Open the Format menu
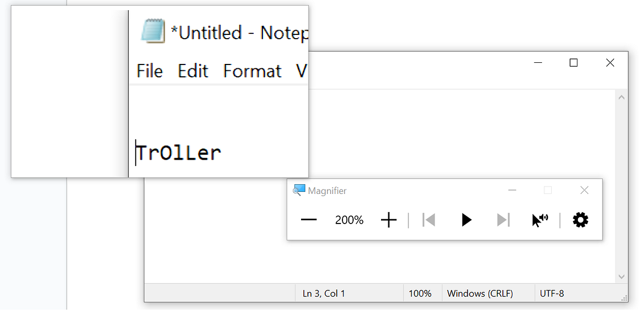The height and width of the screenshot is (310, 644). pos(252,70)
